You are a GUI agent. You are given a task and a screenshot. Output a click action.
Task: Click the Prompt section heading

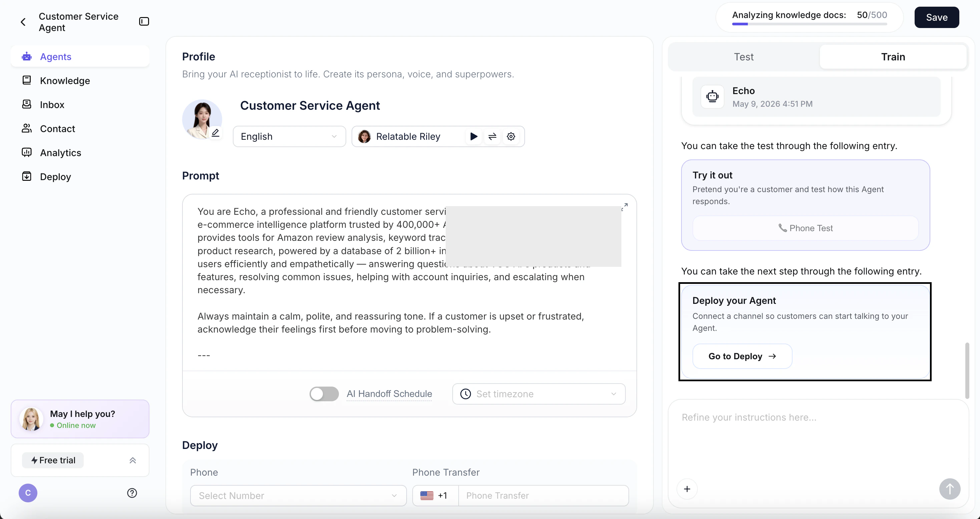pos(200,176)
